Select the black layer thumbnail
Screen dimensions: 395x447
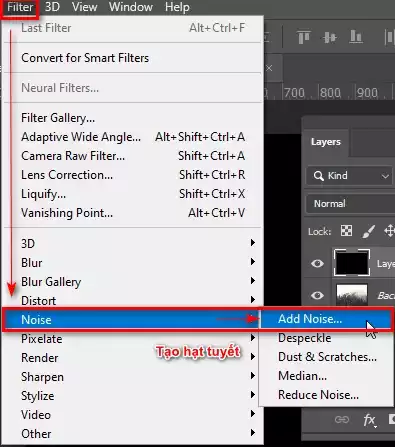pyautogui.click(x=352, y=262)
